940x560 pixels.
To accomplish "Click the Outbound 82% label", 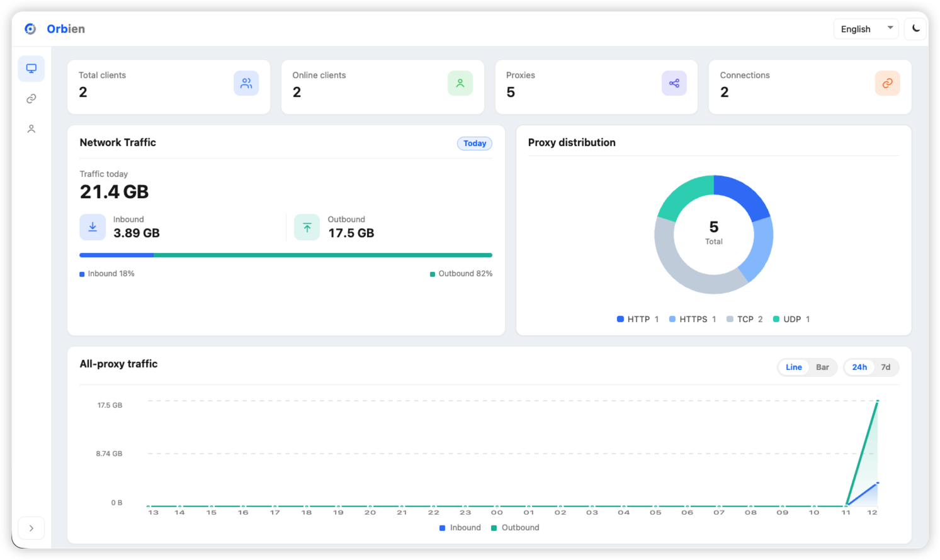I will (x=462, y=274).
